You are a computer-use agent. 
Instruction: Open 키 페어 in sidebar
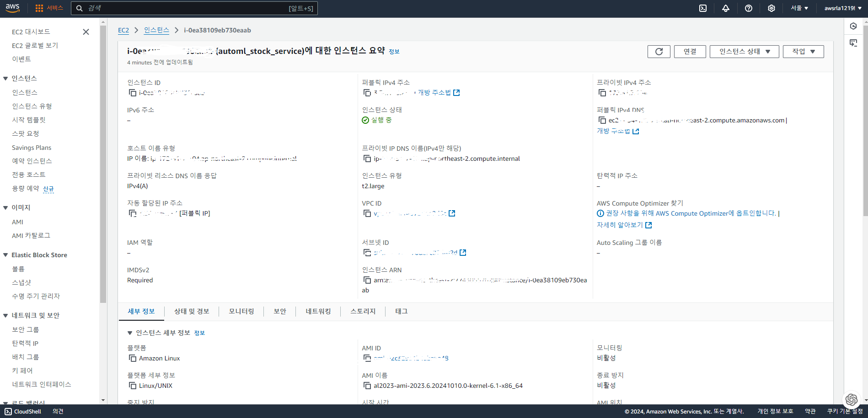tap(22, 370)
